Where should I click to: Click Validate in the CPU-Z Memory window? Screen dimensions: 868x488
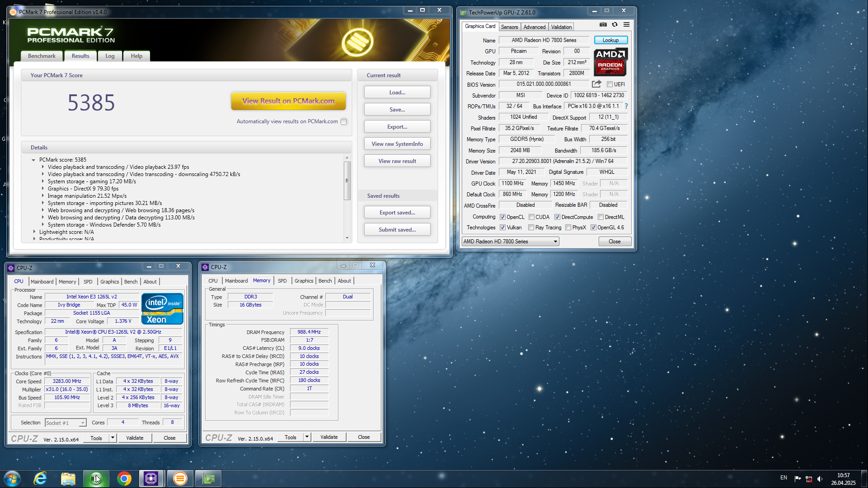(x=329, y=437)
